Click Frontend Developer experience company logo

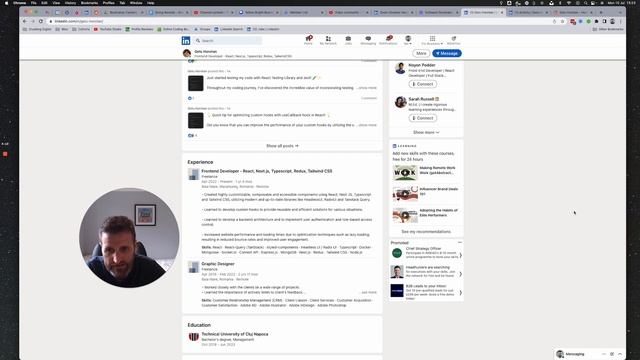click(x=193, y=174)
